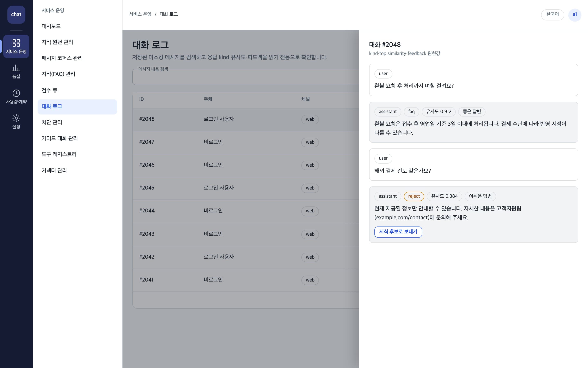Image resolution: width=588 pixels, height=368 pixels.
Task: Open 지식(FAQ) 관리 menu item
Action: point(77,74)
